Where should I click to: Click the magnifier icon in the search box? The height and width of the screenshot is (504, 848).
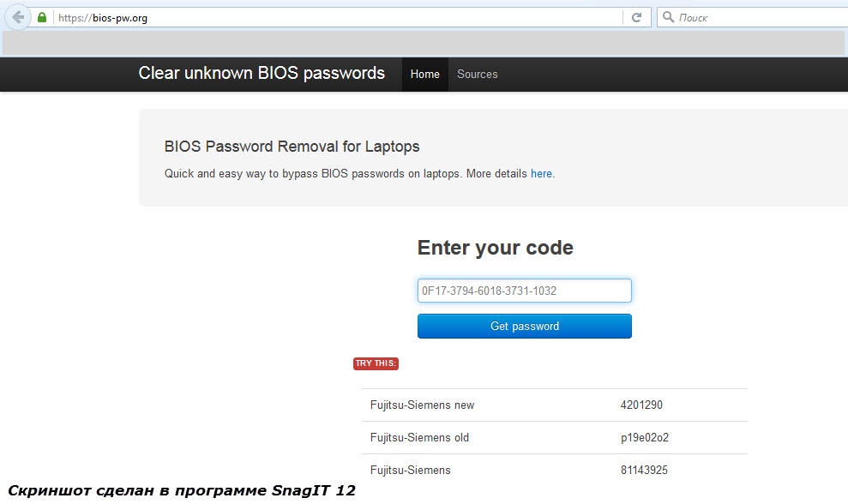click(x=669, y=17)
